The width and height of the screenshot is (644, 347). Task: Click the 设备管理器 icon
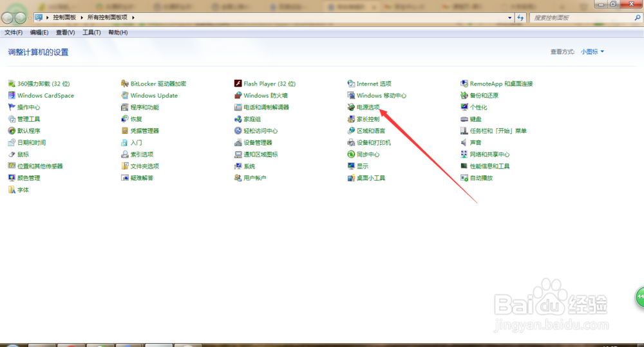238,143
